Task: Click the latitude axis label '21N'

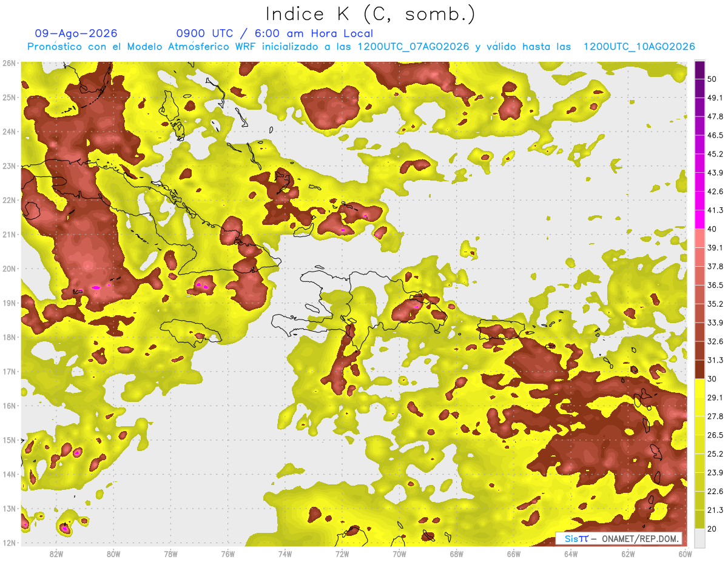Action: [10, 235]
